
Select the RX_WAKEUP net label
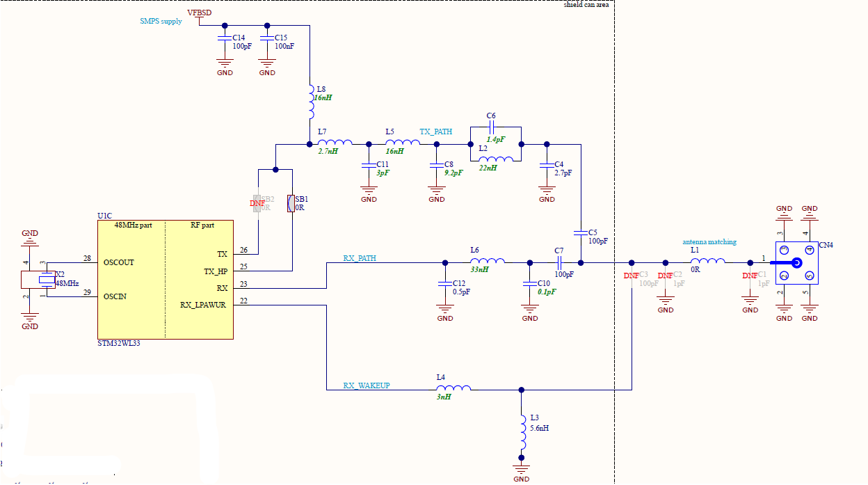click(x=367, y=384)
